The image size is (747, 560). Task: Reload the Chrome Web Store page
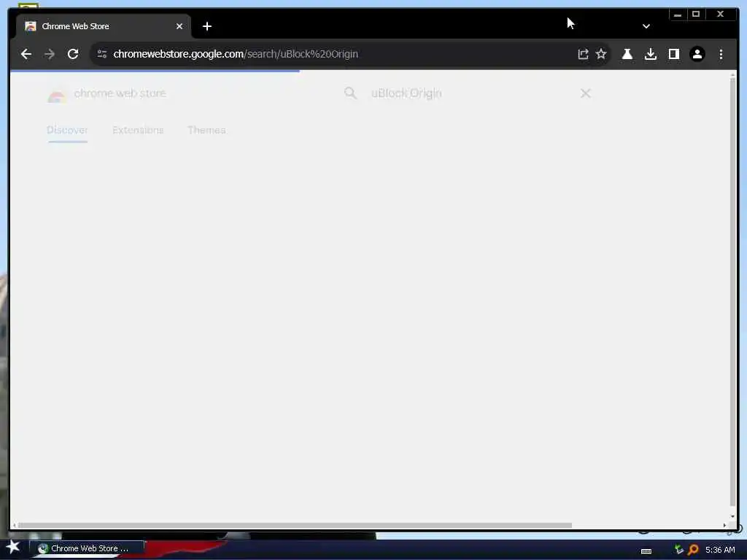(73, 54)
